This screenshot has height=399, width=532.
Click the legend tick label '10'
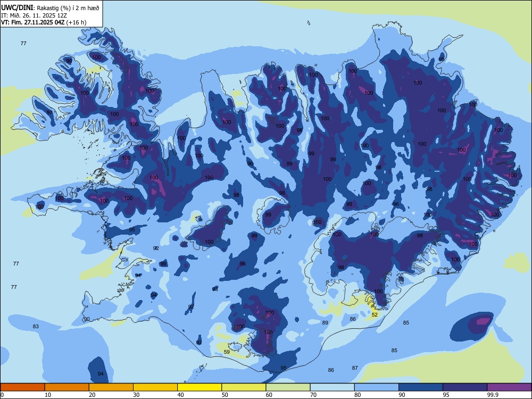tap(48, 395)
